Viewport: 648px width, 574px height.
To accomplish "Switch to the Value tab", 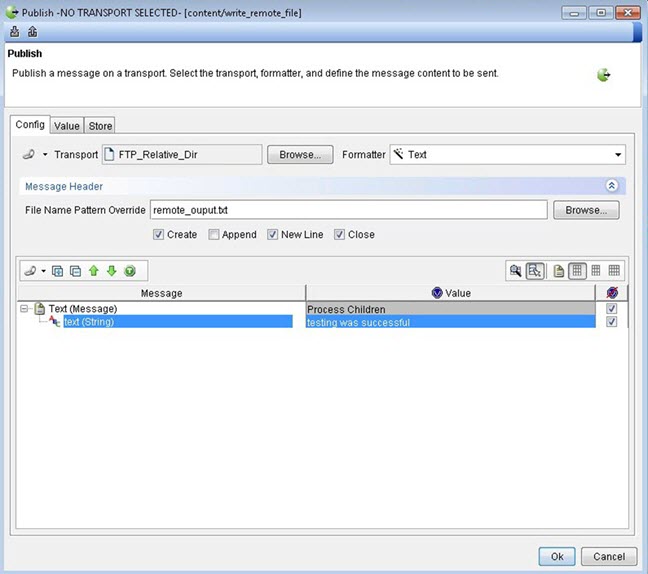I will point(67,126).
